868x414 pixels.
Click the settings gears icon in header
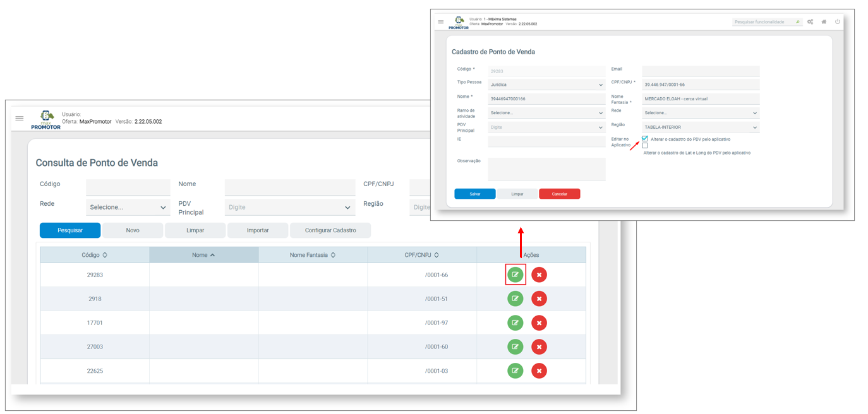pos(811,22)
